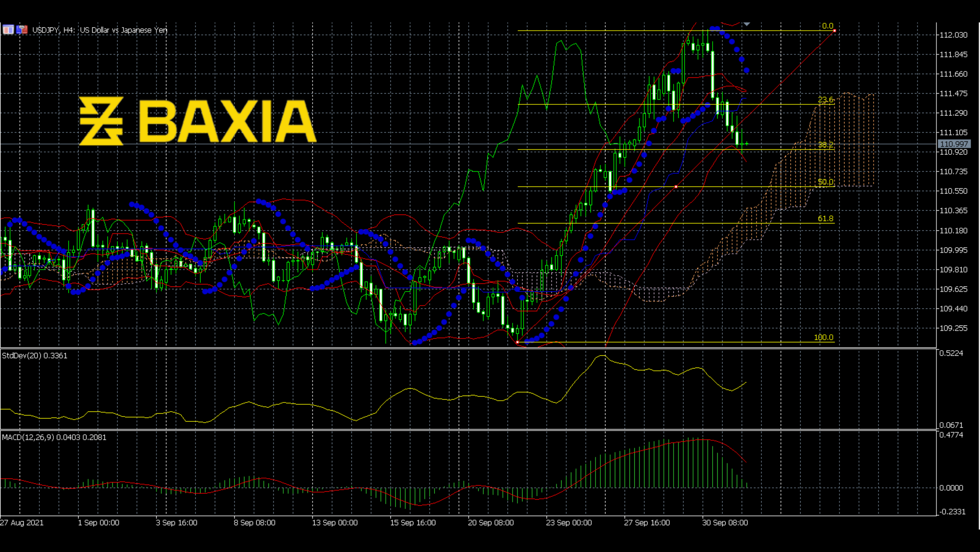
Task: Click the Fibonacci '50.0' level label
Action: point(826,182)
